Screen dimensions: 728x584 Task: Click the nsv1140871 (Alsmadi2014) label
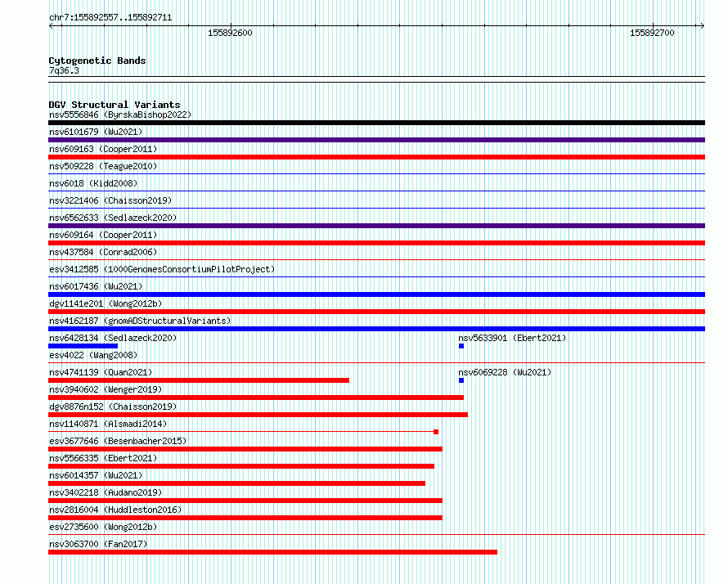108,424
